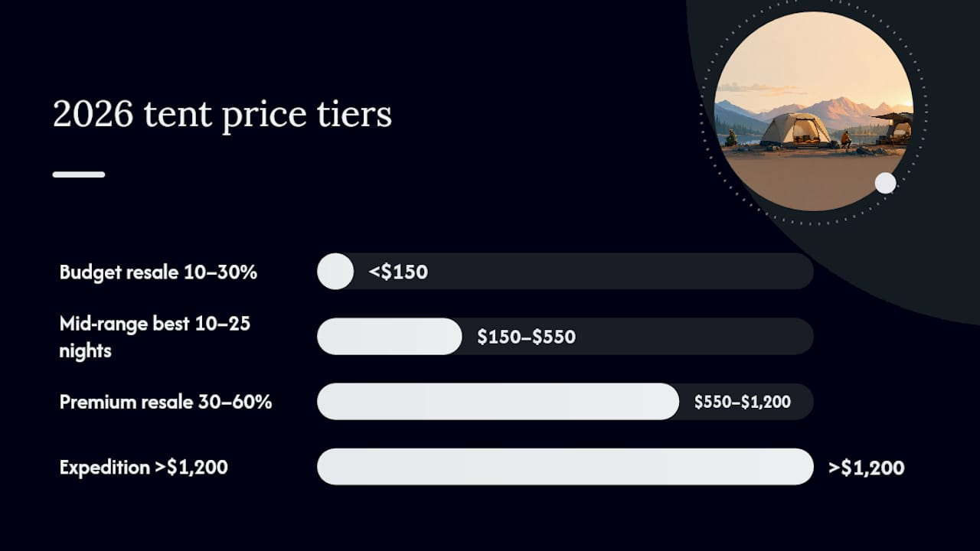Select the '<$150' bar label
Image resolution: width=980 pixels, height=551 pixels.
398,272
